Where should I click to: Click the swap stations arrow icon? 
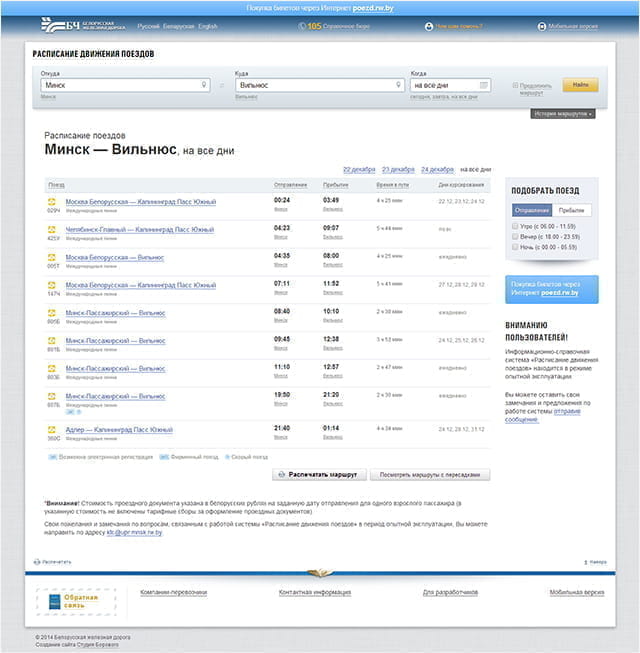tap(221, 86)
